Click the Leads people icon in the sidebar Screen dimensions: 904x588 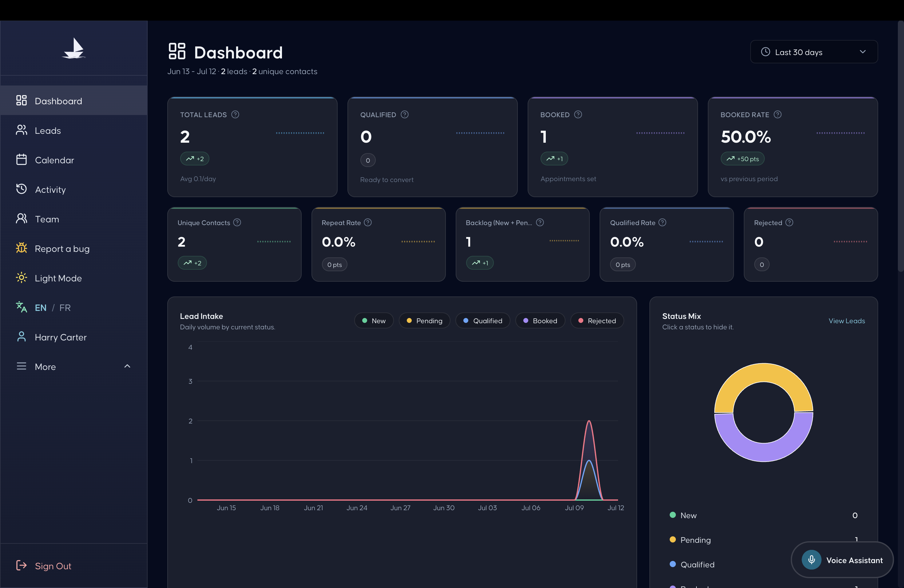click(x=22, y=130)
